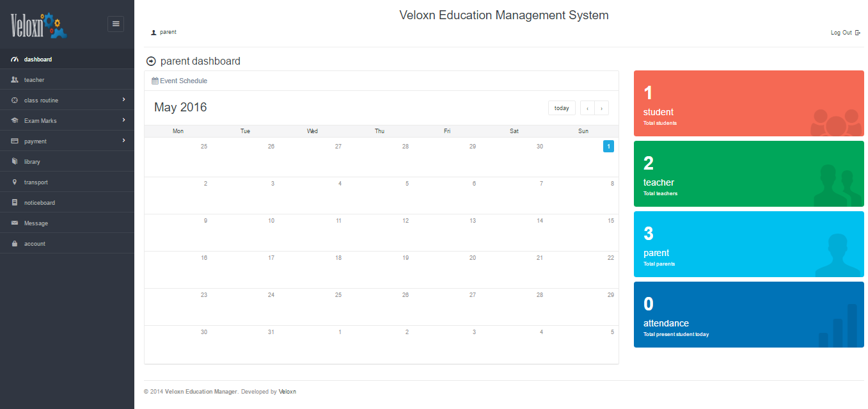This screenshot has height=409, width=868.
Task: Open the payment menu item
Action: pos(35,141)
